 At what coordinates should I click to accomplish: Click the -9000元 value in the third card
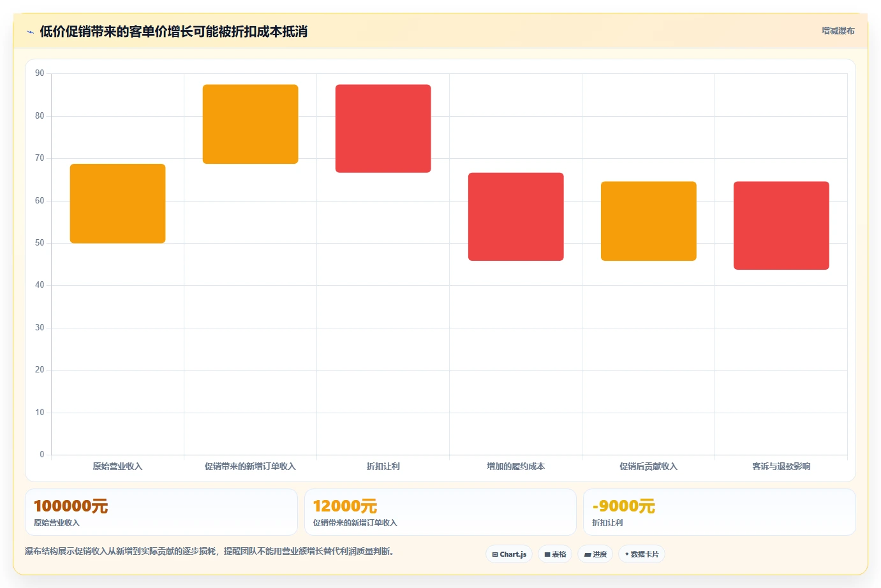click(624, 506)
